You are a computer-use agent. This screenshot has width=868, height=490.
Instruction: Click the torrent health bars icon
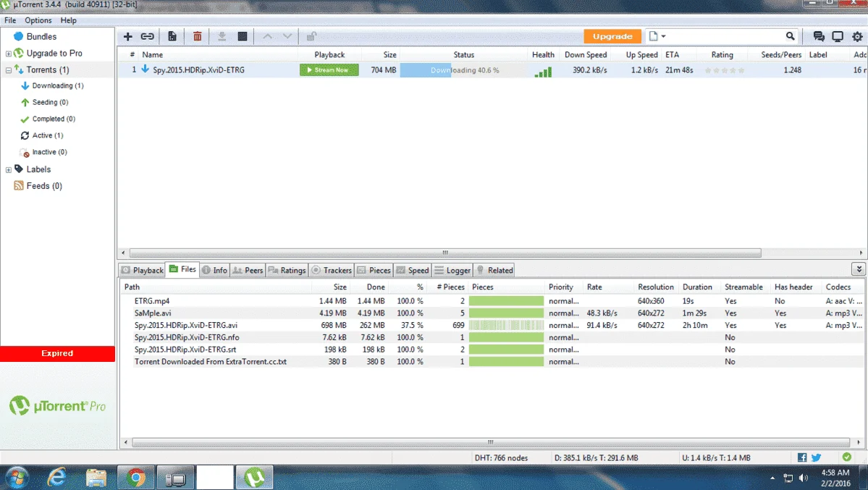(x=543, y=72)
